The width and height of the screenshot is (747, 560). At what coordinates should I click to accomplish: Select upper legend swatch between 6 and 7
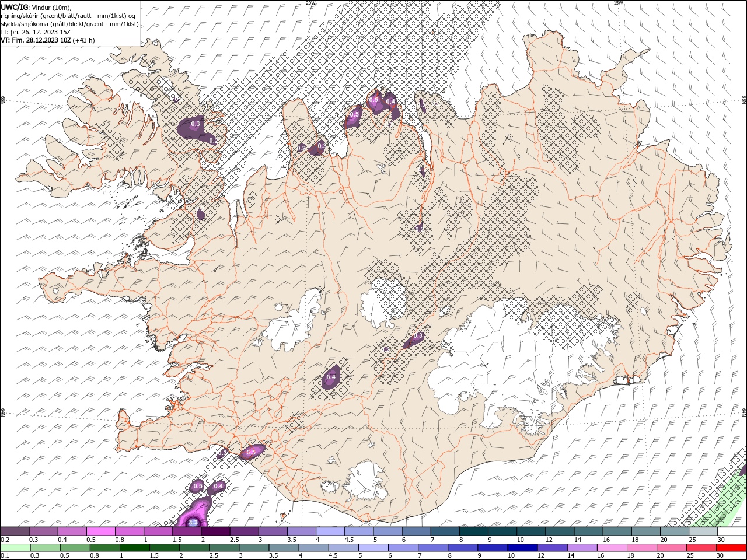416,531
